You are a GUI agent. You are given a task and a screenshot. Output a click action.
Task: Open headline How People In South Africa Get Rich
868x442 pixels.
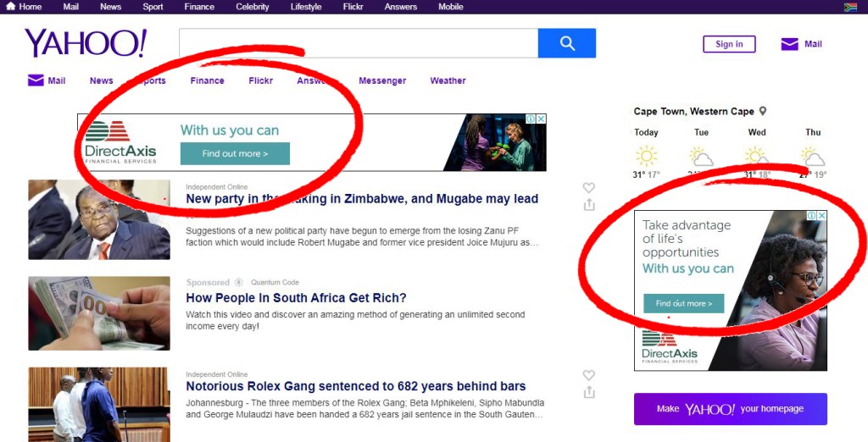pyautogui.click(x=296, y=298)
